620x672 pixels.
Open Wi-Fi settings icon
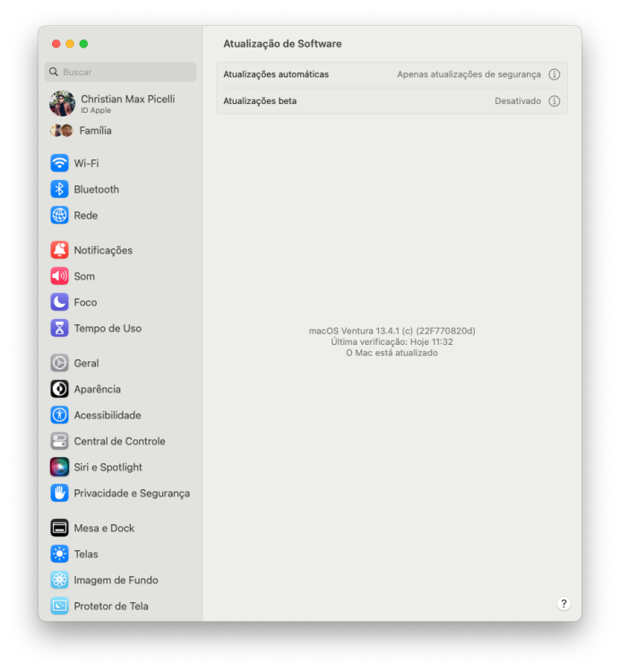coord(59,163)
